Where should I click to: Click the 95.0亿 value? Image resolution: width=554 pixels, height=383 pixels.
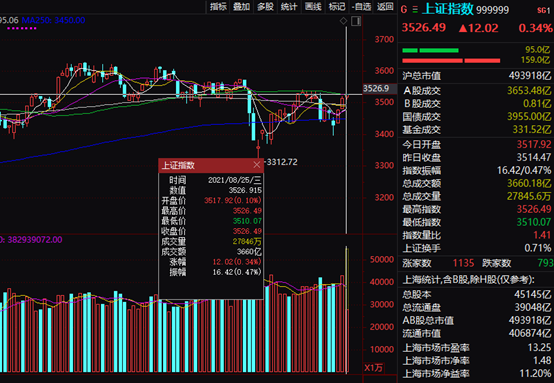[537, 49]
